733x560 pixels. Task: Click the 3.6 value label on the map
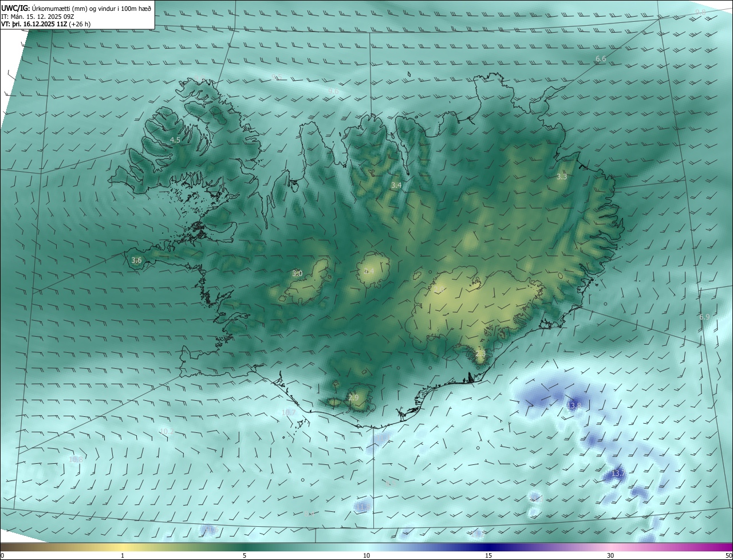tap(136, 260)
